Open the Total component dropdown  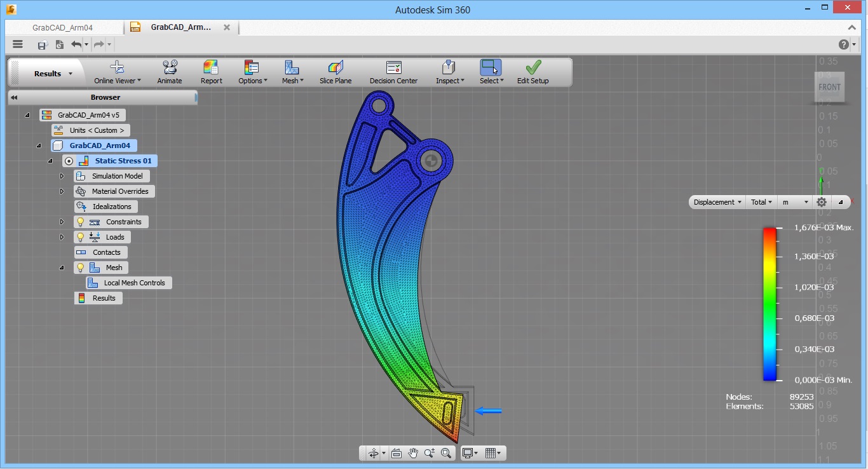point(761,202)
